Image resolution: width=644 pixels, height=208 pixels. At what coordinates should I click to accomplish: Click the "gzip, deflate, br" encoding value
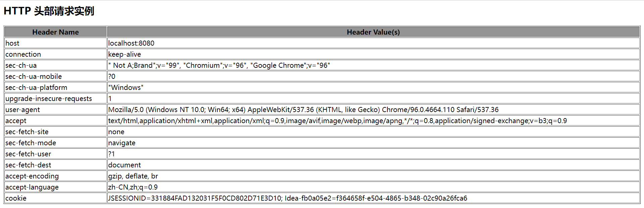point(133,176)
